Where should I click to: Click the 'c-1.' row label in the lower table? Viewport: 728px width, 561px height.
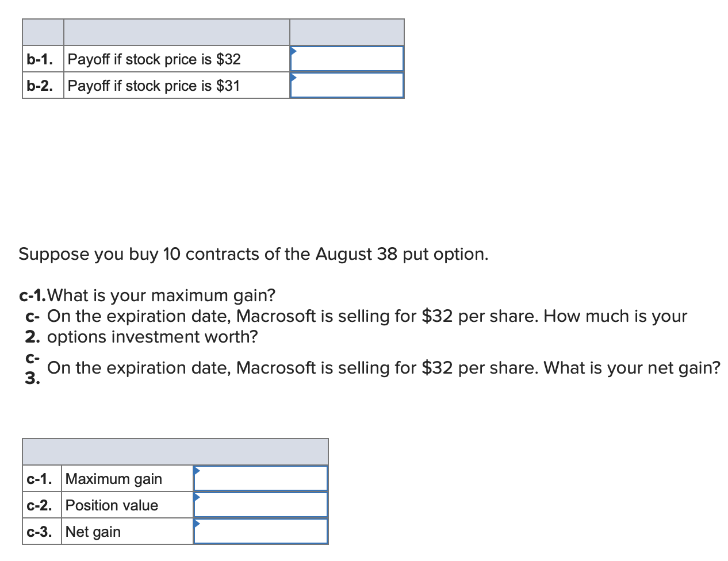click(x=41, y=478)
